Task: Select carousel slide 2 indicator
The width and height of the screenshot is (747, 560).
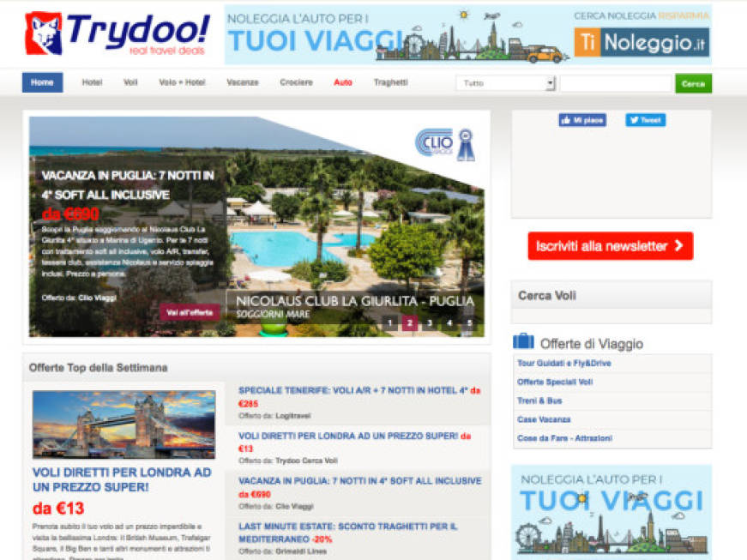Action: 410,322
